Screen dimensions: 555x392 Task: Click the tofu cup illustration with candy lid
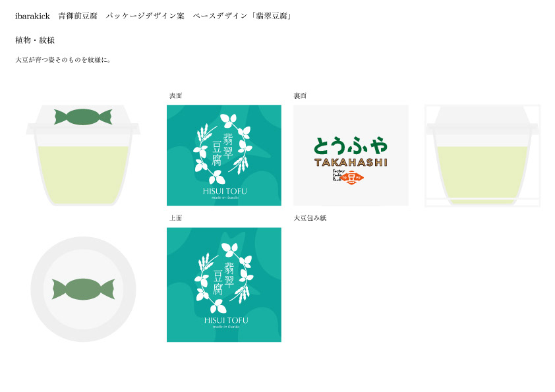click(83, 155)
